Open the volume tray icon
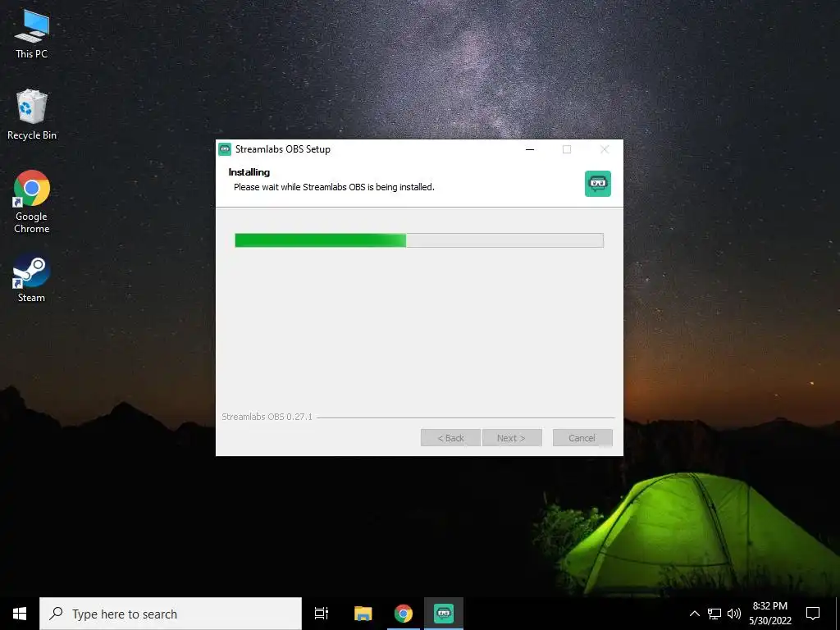The width and height of the screenshot is (840, 630). 734,614
